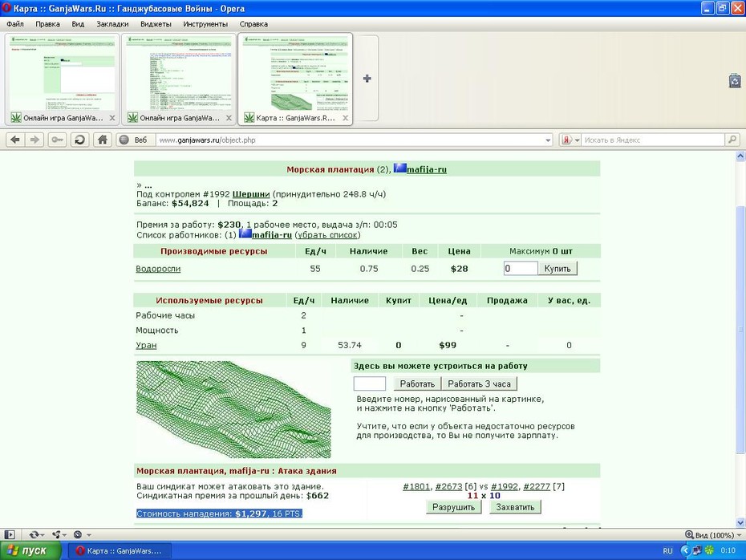This screenshot has width=746, height=560.
Task: Follow the Водоросли resource link
Action: pos(158,269)
